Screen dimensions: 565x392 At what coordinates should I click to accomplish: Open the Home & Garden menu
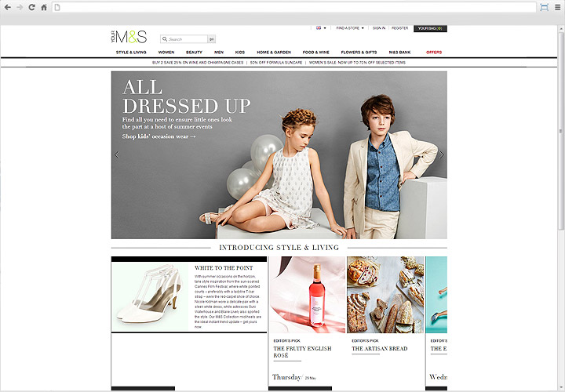pos(274,53)
